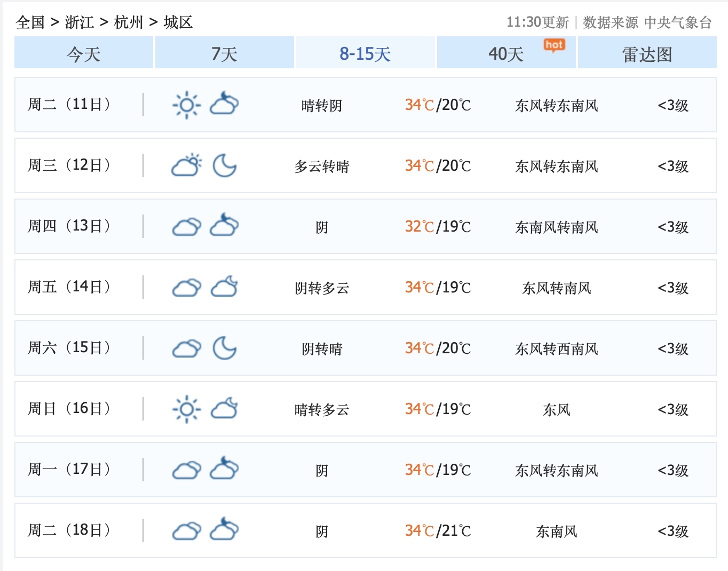Select the partly-cloudy icon for 周三（12日）
728x571 pixels.
point(186,165)
